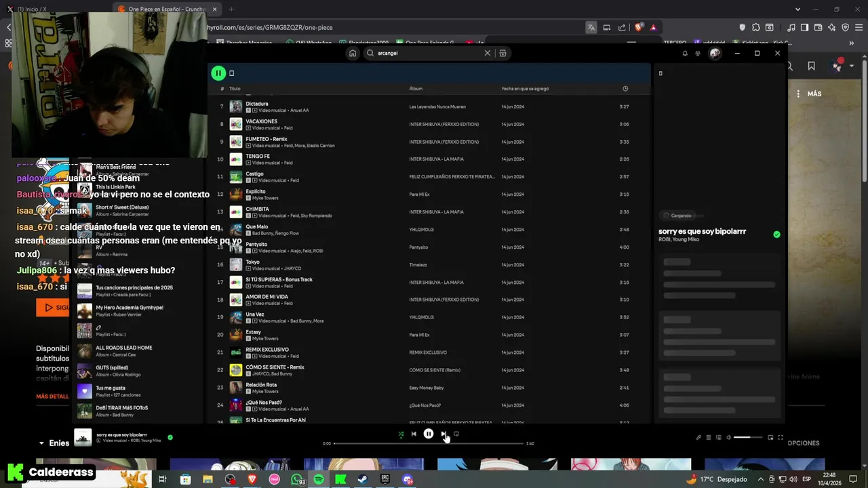
Task: Open 'Tus canciones principales de 2025' playlist
Action: click(x=134, y=291)
